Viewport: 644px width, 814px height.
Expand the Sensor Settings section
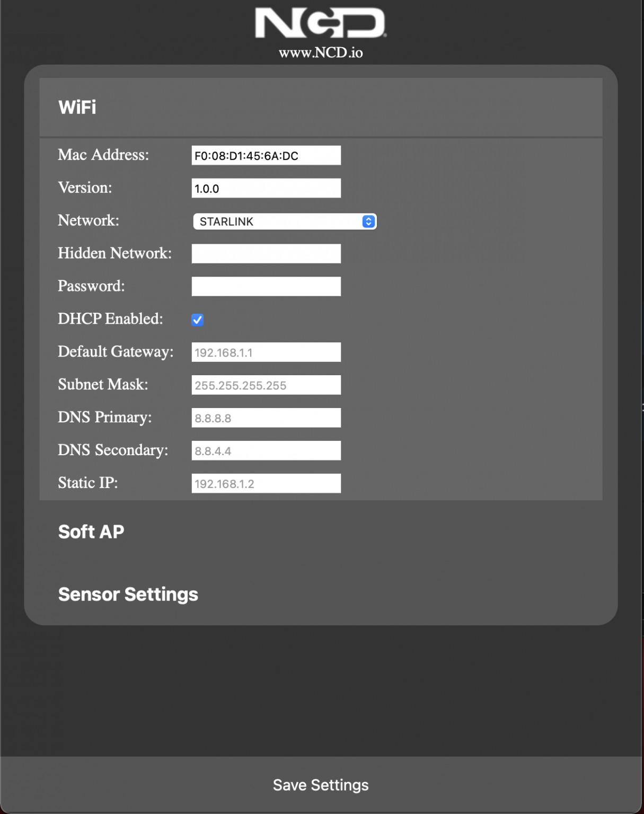tap(128, 594)
